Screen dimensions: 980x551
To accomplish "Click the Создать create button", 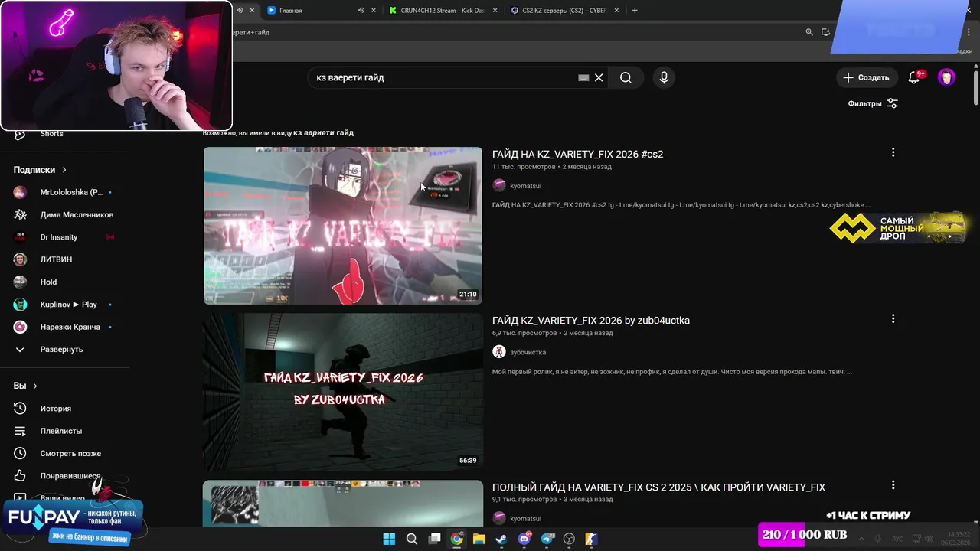I will [x=866, y=77].
